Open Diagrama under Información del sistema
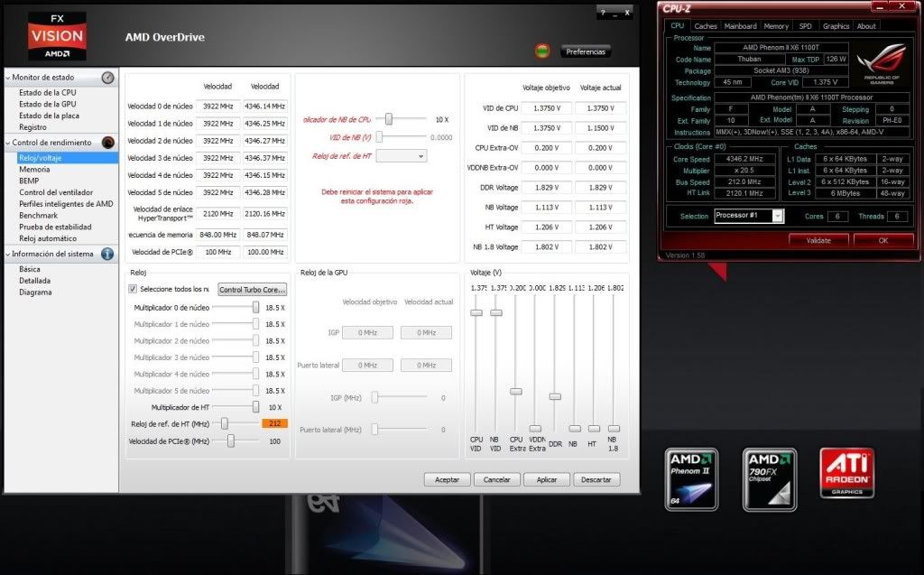The width and height of the screenshot is (924, 575). click(35, 292)
